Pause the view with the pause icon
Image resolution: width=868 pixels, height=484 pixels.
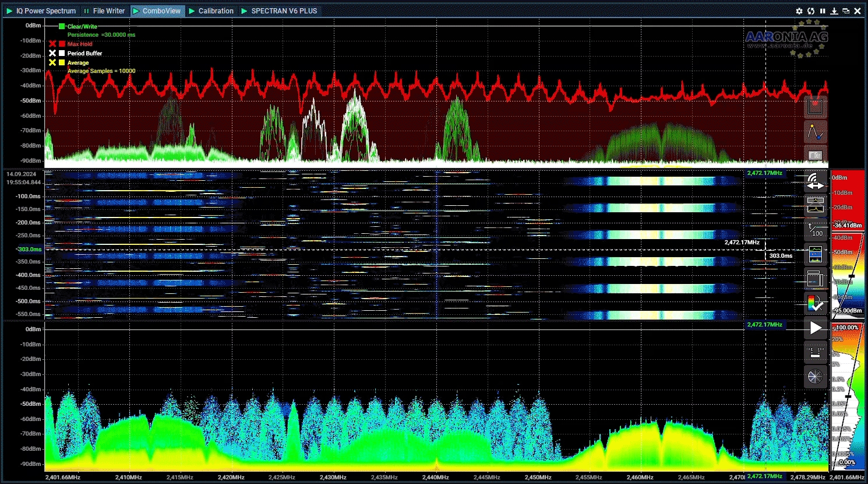823,11
